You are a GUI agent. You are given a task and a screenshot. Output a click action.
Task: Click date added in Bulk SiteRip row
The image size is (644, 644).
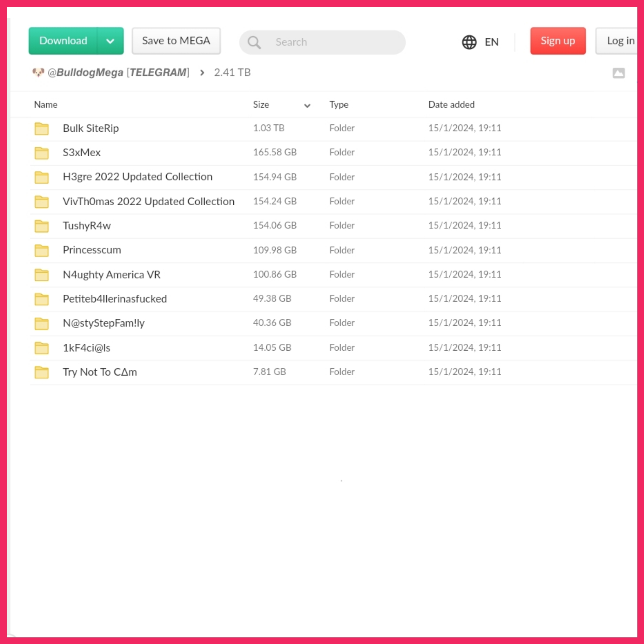[465, 128]
